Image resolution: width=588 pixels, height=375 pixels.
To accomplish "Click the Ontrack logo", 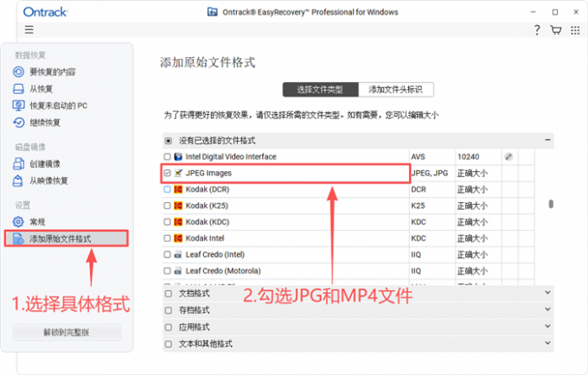I will [x=45, y=12].
